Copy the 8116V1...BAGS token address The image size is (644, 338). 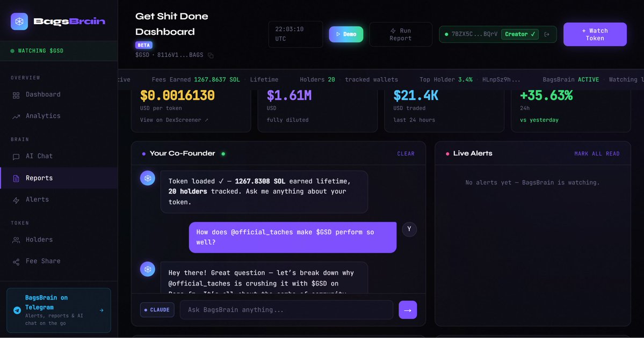(211, 55)
